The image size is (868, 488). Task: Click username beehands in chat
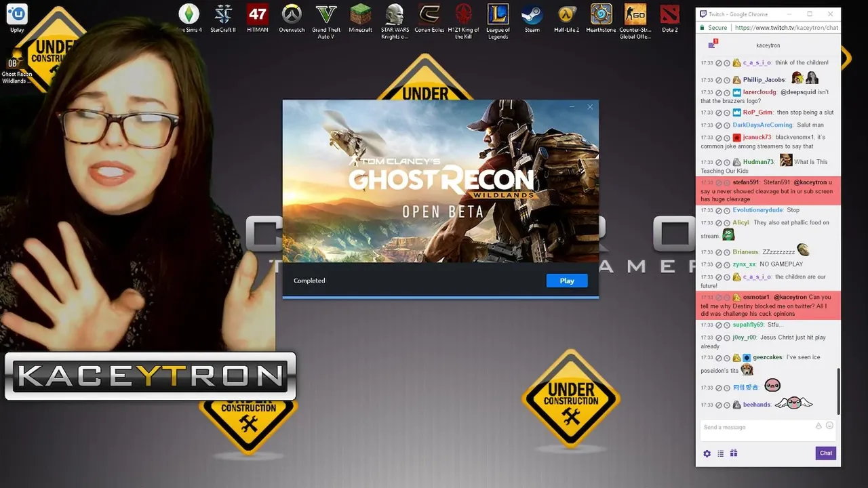[x=756, y=405]
